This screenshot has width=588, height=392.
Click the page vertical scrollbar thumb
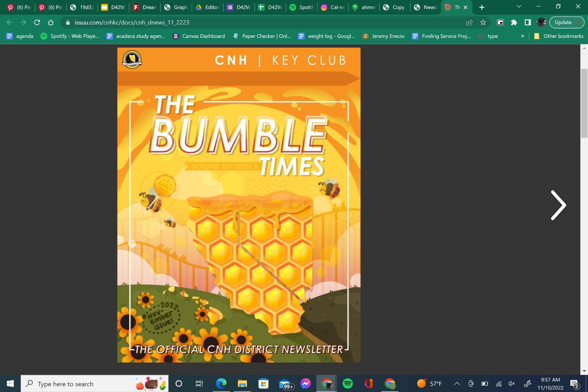[584, 103]
